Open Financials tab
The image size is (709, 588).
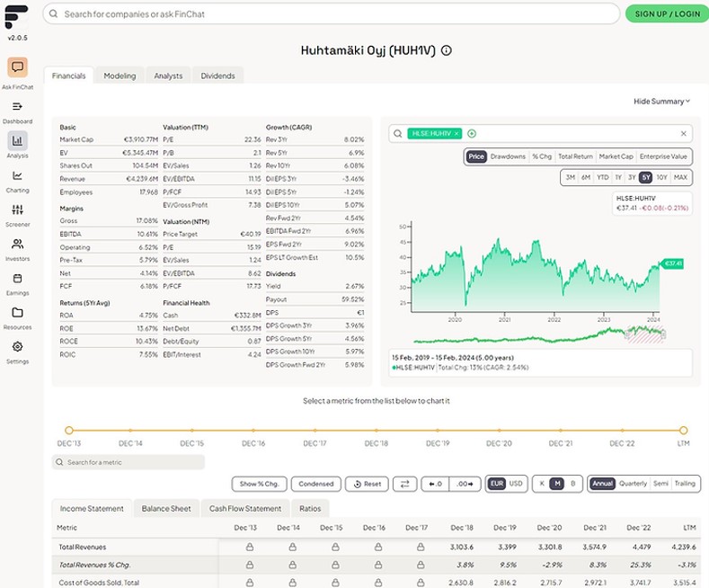pyautogui.click(x=68, y=76)
